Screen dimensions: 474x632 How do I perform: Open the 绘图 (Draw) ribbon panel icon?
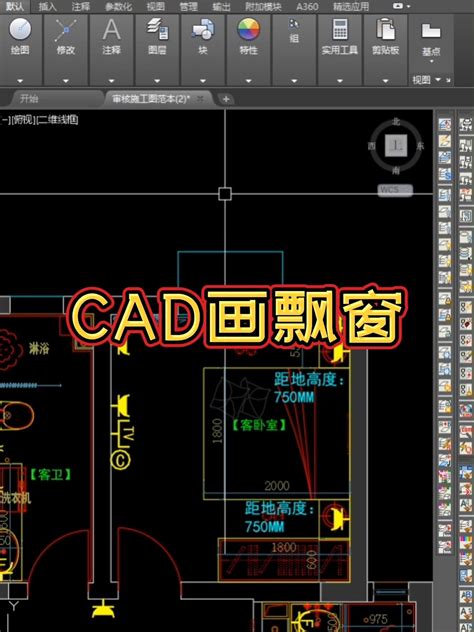[x=20, y=29]
